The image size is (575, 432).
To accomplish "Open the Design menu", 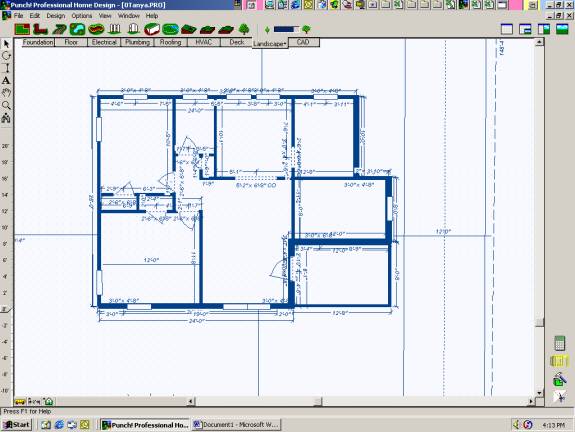I will 55,16.
